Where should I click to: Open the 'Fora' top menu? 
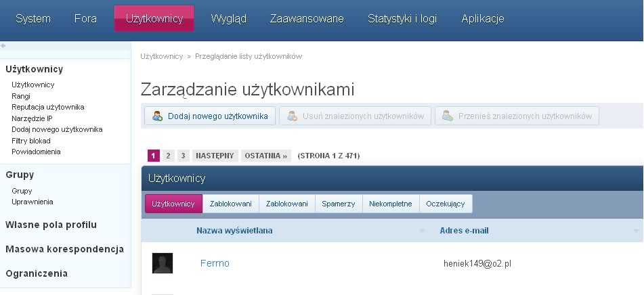coord(85,19)
